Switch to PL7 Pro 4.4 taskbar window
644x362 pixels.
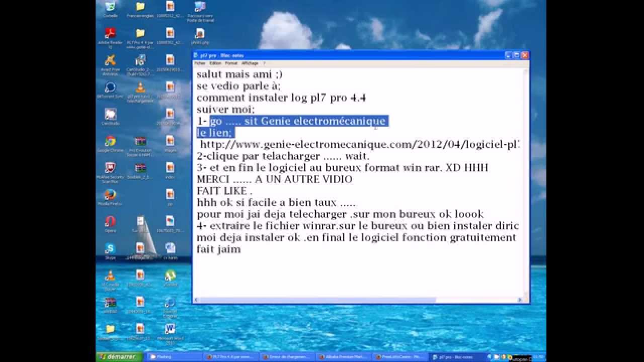coord(230,356)
